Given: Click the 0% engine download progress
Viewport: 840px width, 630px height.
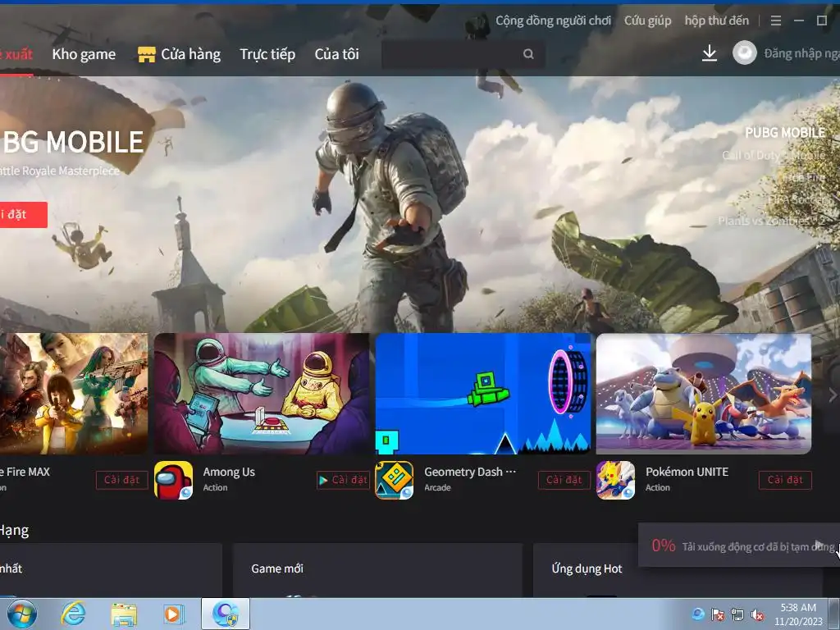Looking at the screenshot, I should (663, 546).
